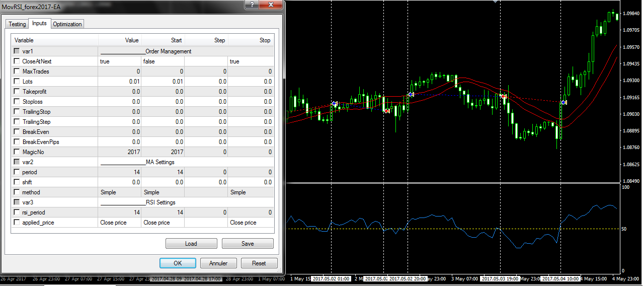Select the applied_price Value 'Close price'

pos(120,223)
